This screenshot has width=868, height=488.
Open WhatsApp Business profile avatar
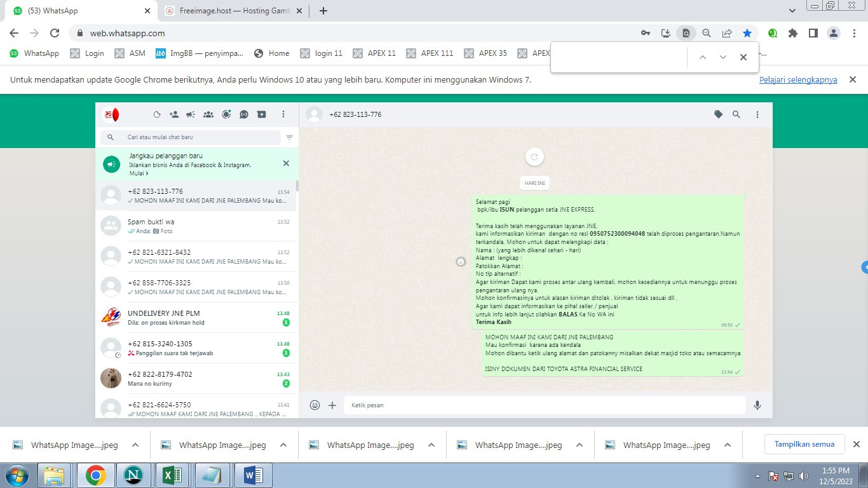[x=111, y=114]
